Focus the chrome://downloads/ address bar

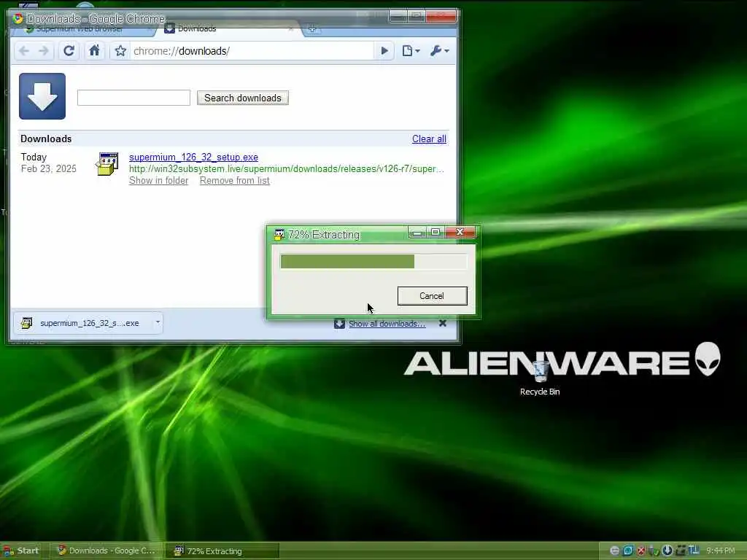pyautogui.click(x=252, y=51)
